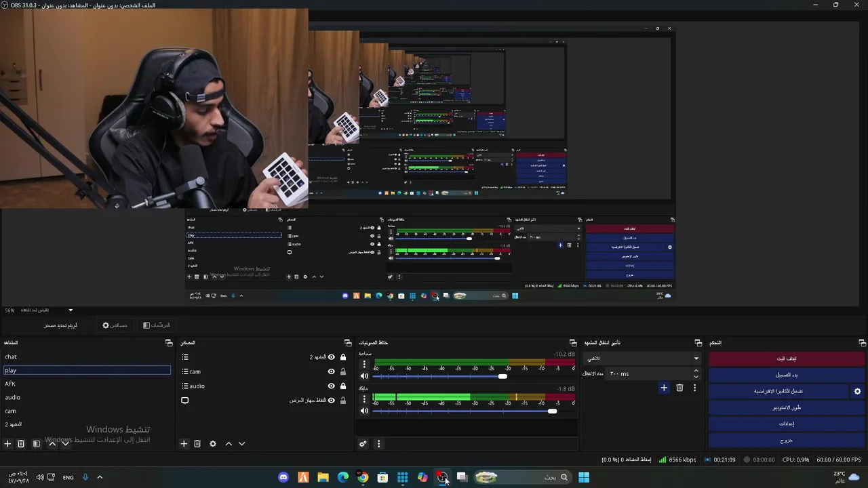Open the Windows Start menu
The image size is (868, 488).
click(x=584, y=477)
